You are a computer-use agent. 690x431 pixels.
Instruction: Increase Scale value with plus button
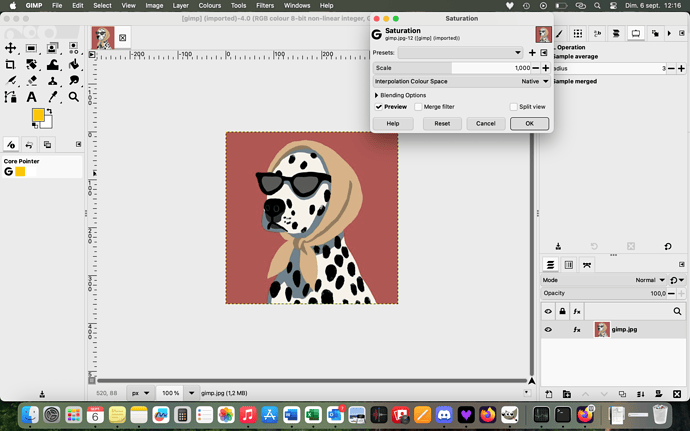[546, 68]
